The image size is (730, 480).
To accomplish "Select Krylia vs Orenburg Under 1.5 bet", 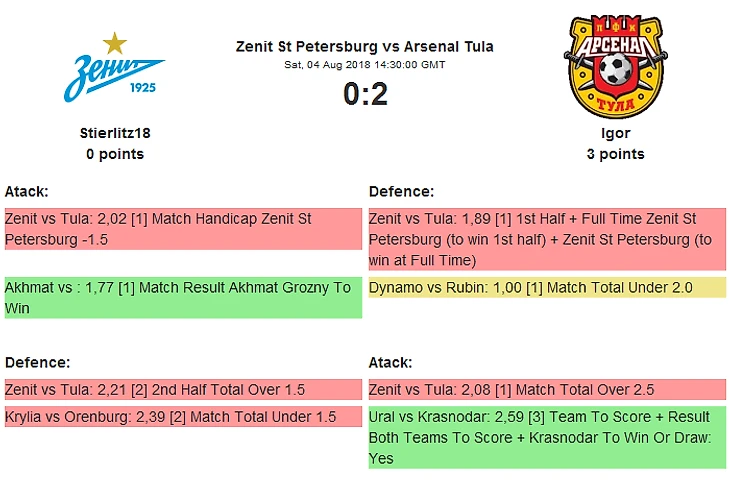I will (183, 417).
